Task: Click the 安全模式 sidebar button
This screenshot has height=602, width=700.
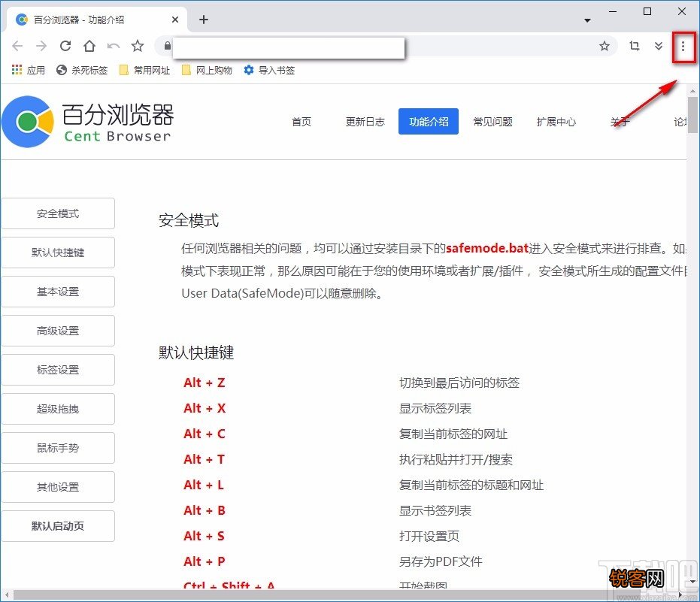Action: 58,213
